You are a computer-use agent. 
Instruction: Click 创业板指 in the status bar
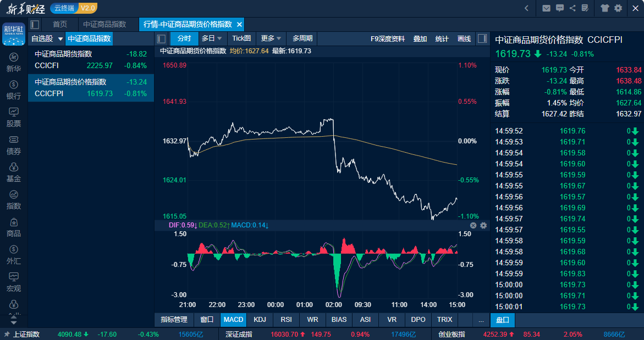452,335
